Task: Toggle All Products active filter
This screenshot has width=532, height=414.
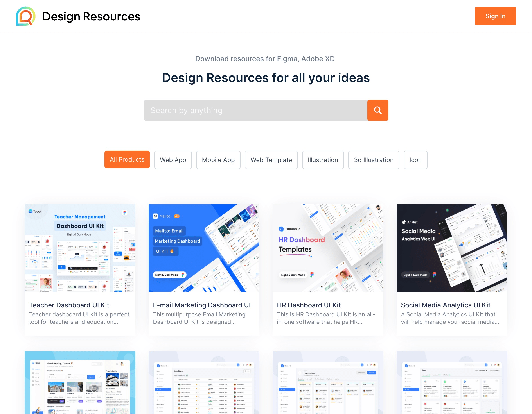Action: [127, 160]
